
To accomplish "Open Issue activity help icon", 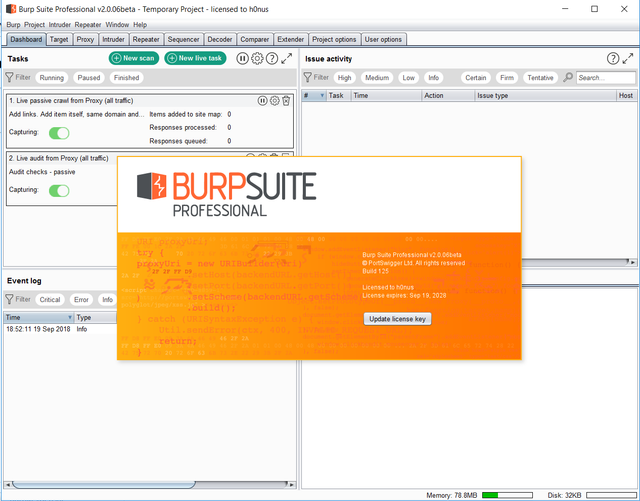I will click(x=613, y=58).
